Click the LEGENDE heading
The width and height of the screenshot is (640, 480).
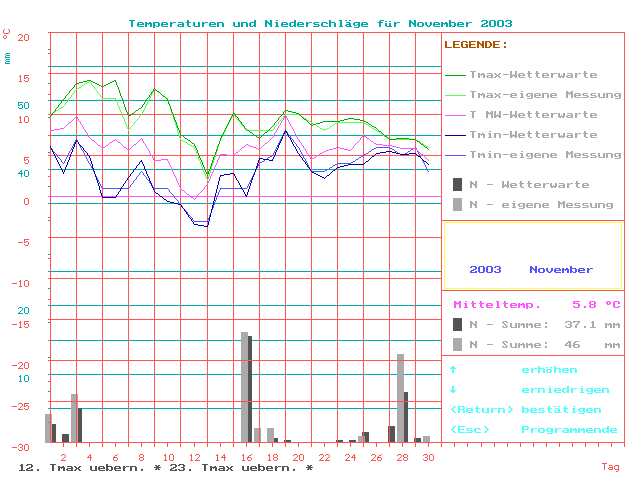[475, 45]
